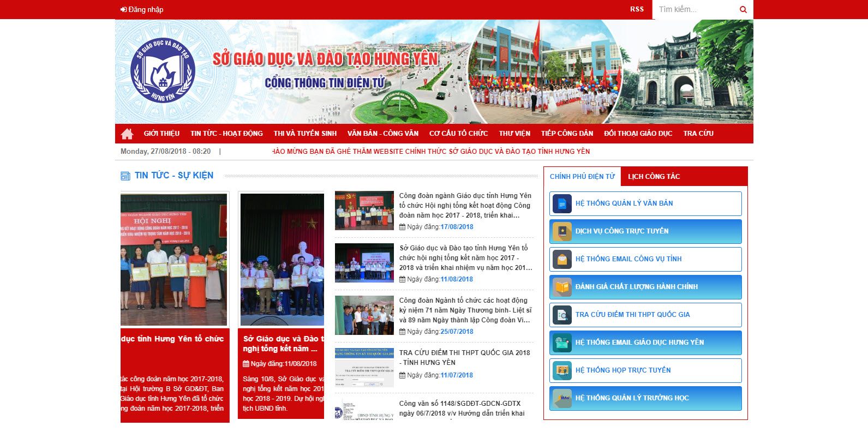
Task: Open the Văn bản - Công văn menu
Action: tap(383, 134)
